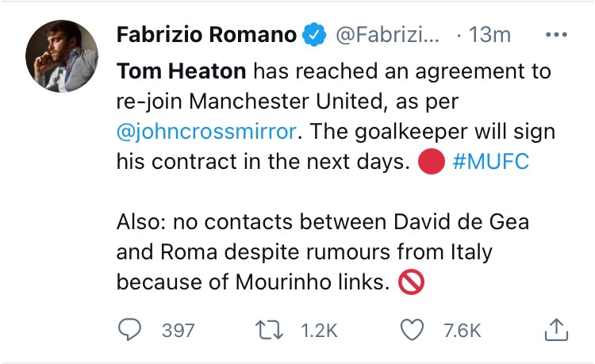Click the #MUFC hashtag

click(490, 161)
